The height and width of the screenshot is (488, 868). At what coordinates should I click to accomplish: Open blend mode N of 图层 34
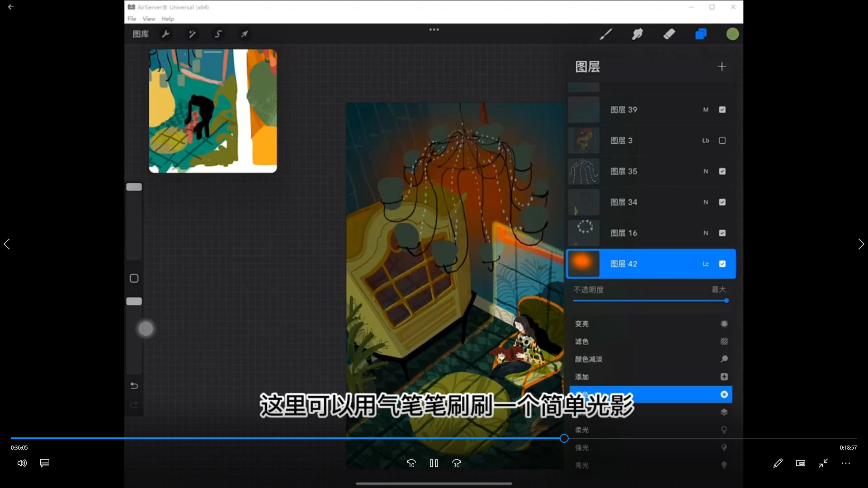click(706, 202)
